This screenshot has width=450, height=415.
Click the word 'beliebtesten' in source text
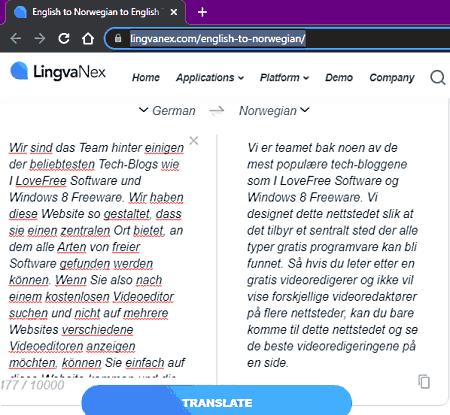click(x=62, y=164)
